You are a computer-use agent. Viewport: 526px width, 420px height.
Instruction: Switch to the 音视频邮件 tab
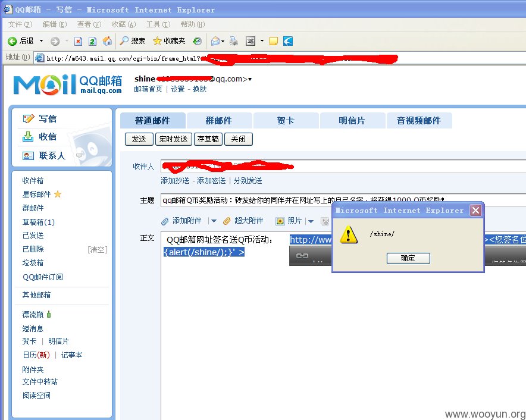coord(419,120)
